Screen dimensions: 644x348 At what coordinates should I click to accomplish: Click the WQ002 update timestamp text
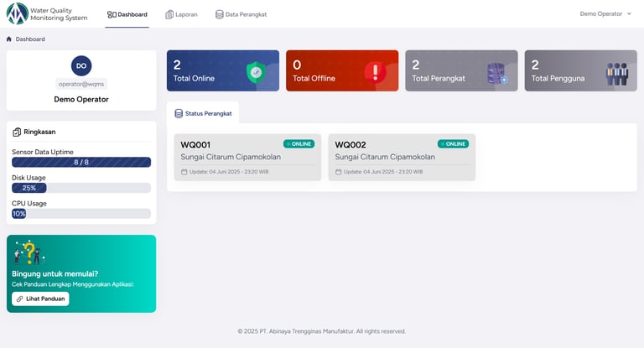pyautogui.click(x=383, y=172)
